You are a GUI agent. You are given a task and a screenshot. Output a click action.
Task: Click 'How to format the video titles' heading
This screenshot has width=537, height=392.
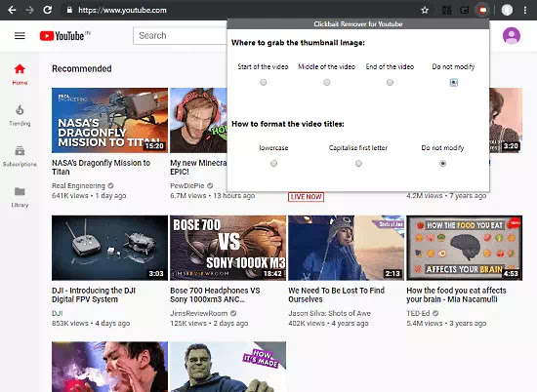pos(288,124)
